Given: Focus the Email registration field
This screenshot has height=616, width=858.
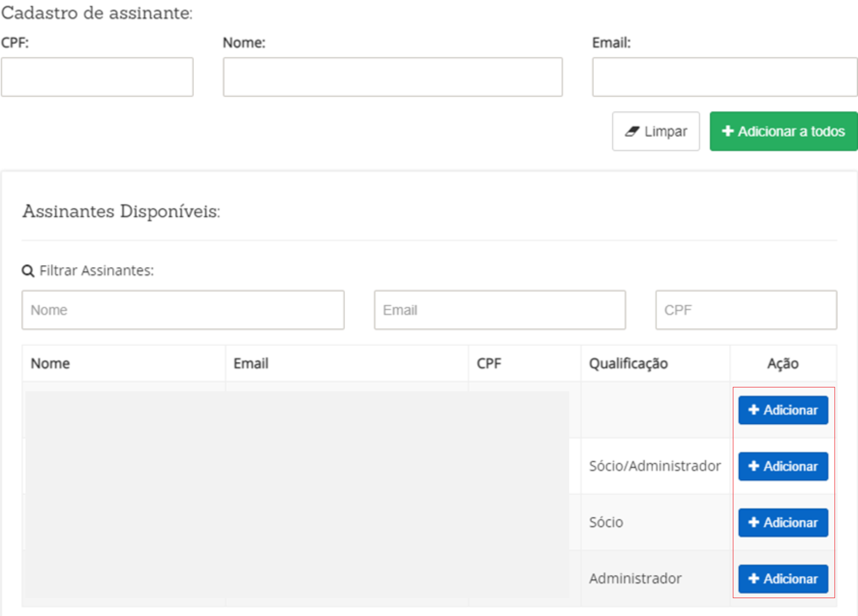Looking at the screenshot, I should [x=724, y=77].
